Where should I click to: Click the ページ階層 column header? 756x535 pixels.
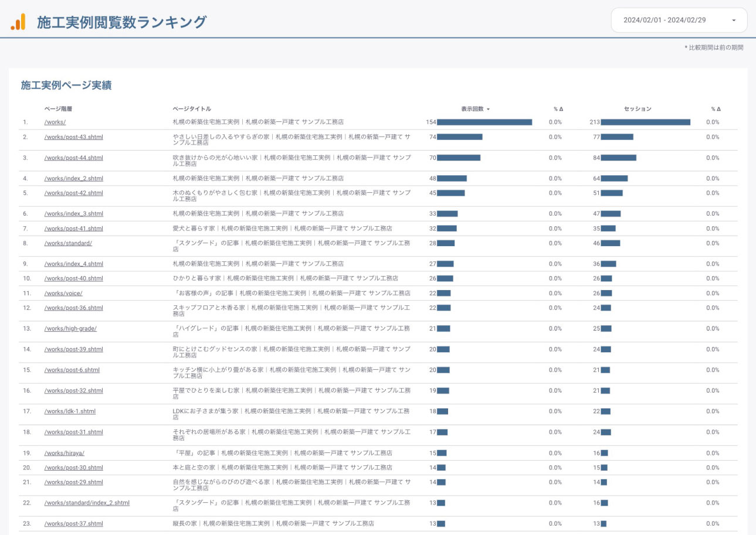pos(58,109)
